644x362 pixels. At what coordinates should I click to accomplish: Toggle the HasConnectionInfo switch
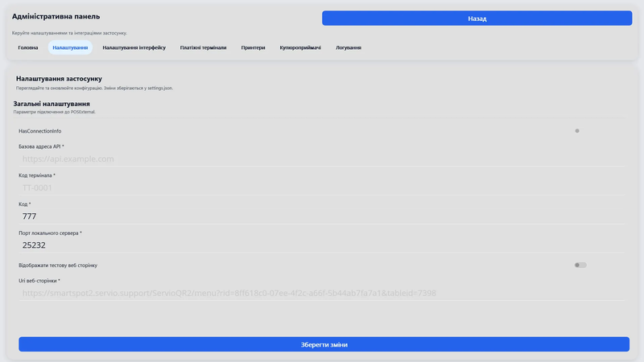pos(579,130)
